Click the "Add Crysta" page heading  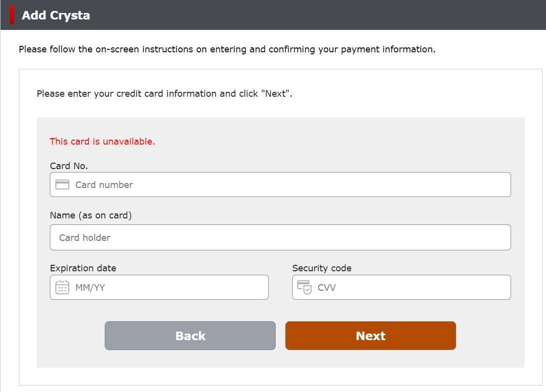tap(56, 15)
